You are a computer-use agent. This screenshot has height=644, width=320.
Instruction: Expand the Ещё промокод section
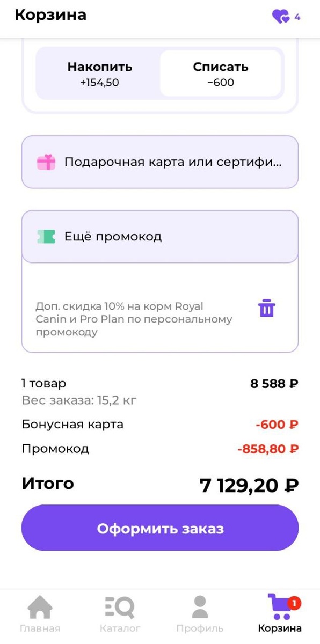click(x=160, y=235)
